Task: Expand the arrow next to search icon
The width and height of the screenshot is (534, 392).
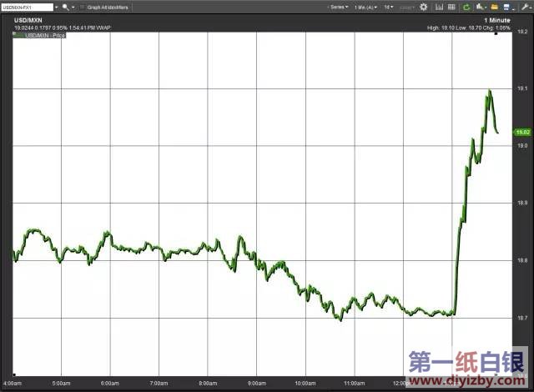Action: [73, 7]
